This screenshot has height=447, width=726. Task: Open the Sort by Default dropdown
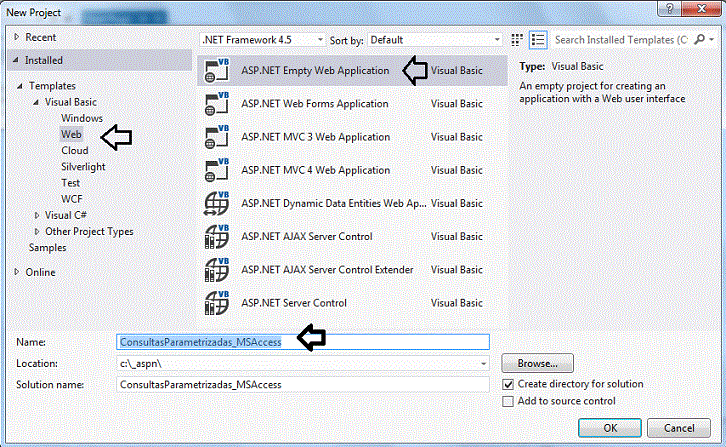click(435, 40)
